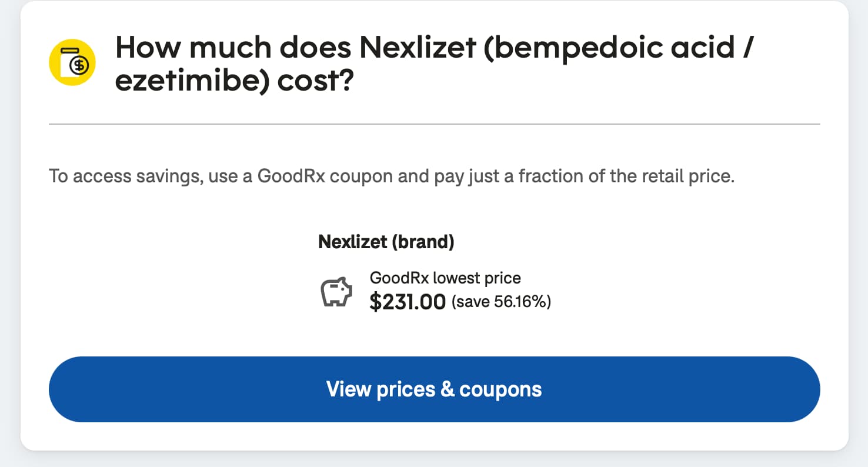
Task: Click "retail price" in the description sentence
Action: 686,176
